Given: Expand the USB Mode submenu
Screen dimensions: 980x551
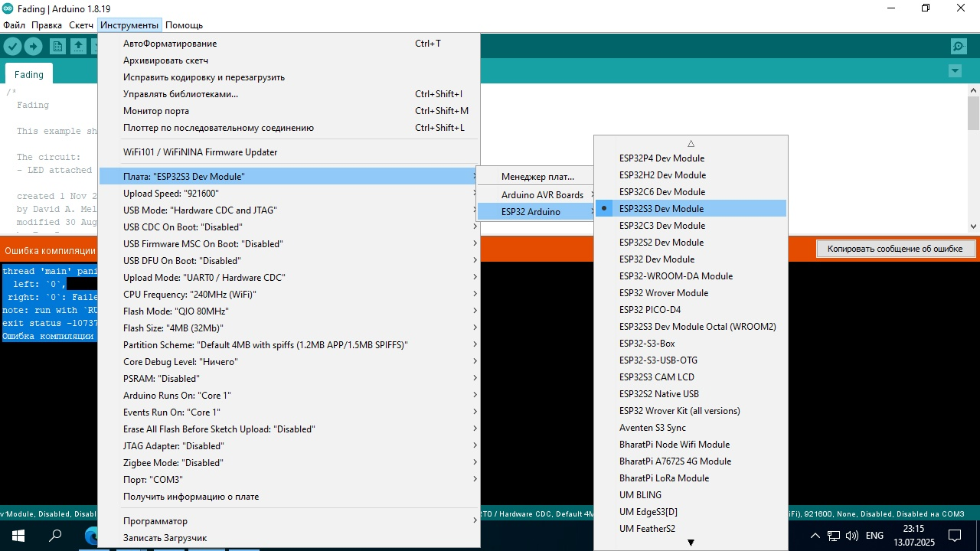Looking at the screenshot, I should click(x=289, y=210).
